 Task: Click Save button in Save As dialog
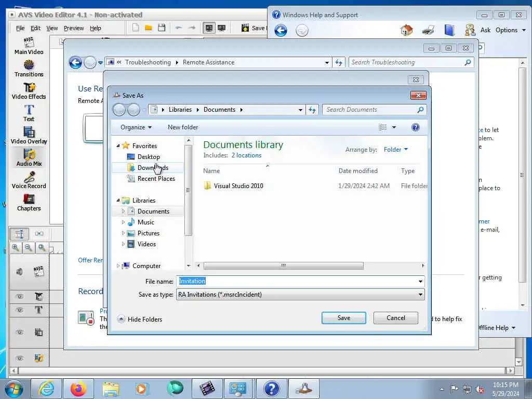tap(344, 318)
